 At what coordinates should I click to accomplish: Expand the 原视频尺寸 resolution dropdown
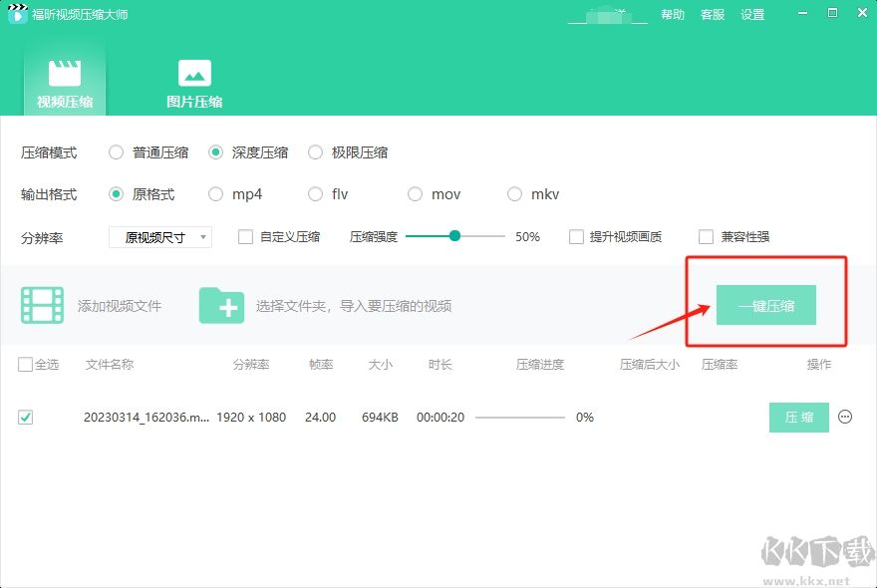coord(160,237)
